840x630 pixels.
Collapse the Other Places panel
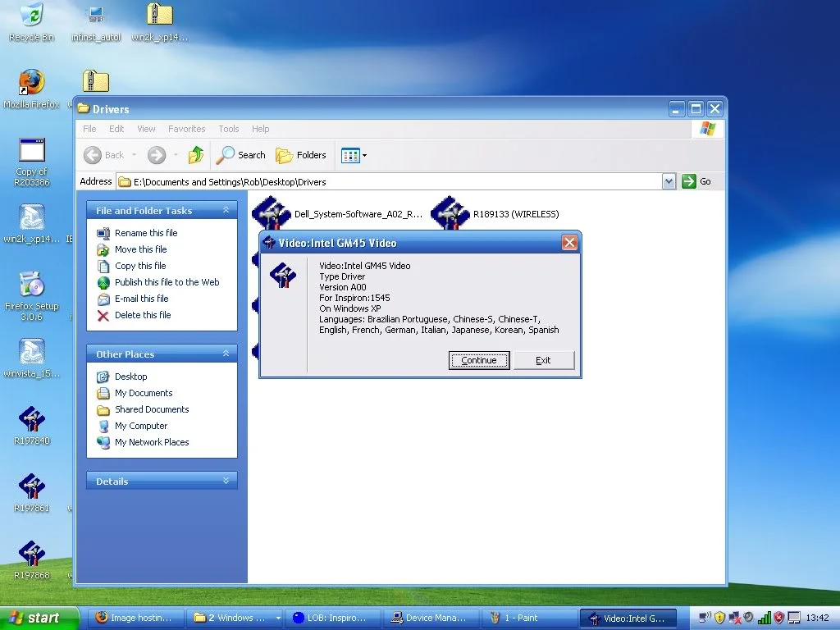tap(226, 354)
